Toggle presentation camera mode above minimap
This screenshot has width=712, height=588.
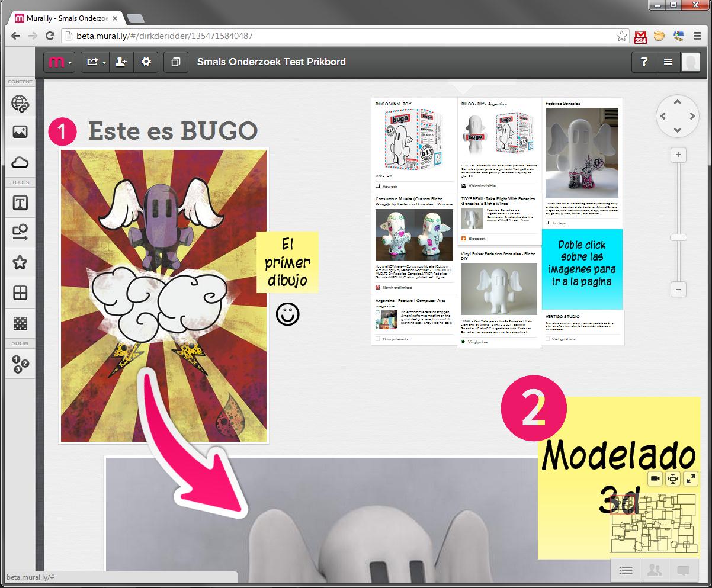655,479
